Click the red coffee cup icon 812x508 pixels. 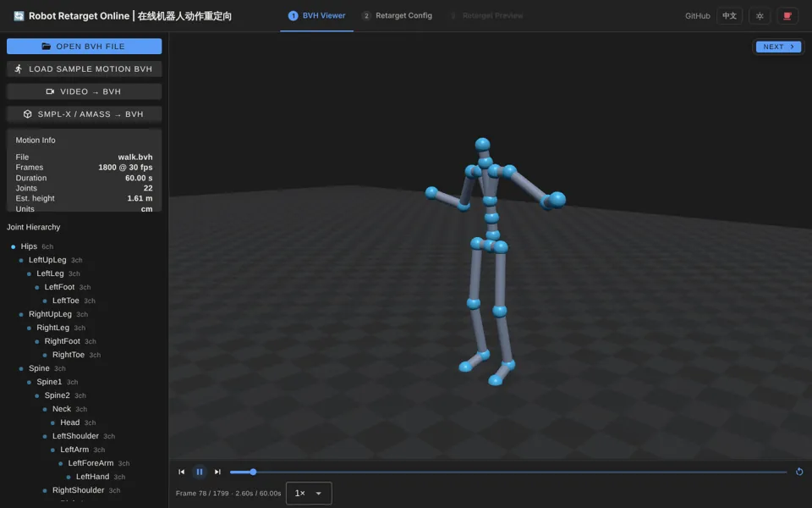pos(787,16)
